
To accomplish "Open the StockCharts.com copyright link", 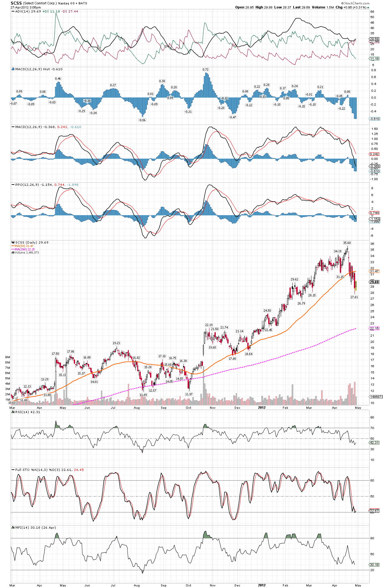I will point(355,3).
